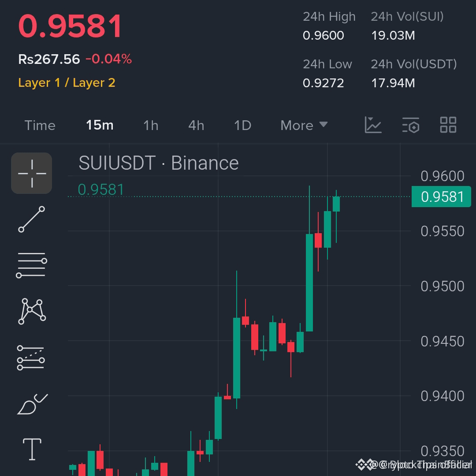Click the 0.9550 price axis label
Viewport: 476px width, 476px height.
point(443,231)
